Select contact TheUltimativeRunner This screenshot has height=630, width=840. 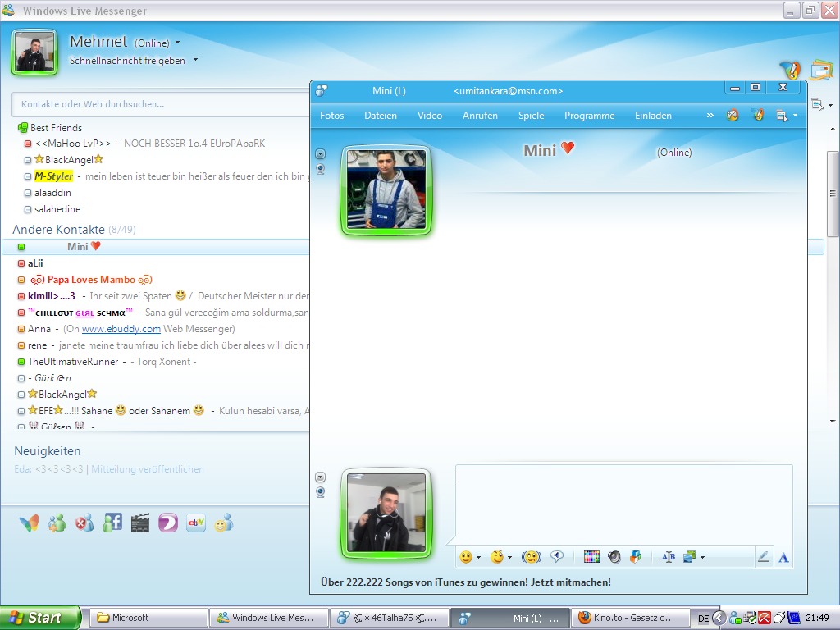click(x=73, y=362)
